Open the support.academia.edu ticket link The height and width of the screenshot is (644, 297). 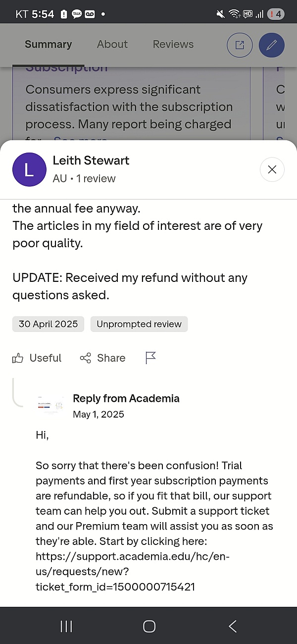tap(133, 572)
